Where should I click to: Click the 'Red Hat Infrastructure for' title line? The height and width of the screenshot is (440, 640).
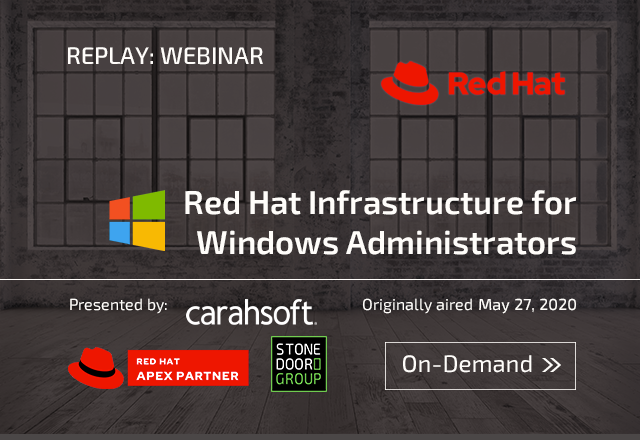[x=380, y=203]
